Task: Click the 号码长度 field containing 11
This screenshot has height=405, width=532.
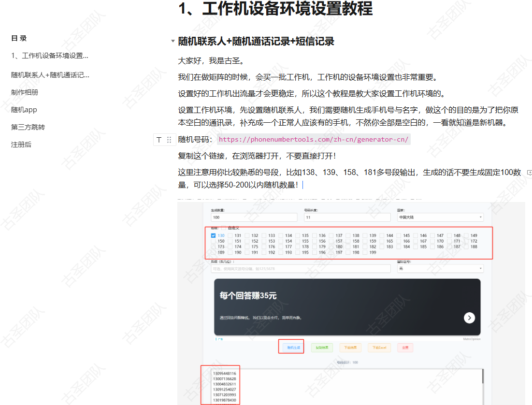Action: 347,217
